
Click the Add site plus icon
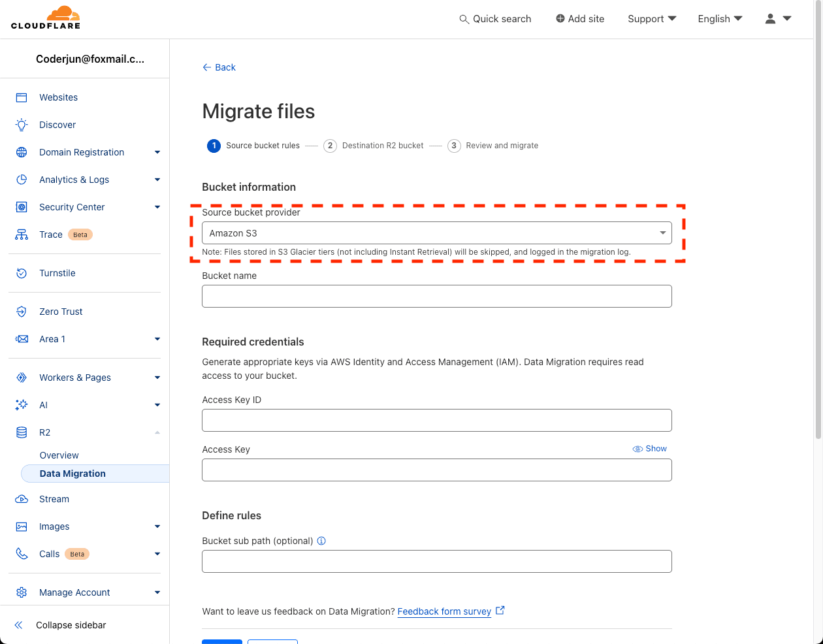click(x=560, y=19)
